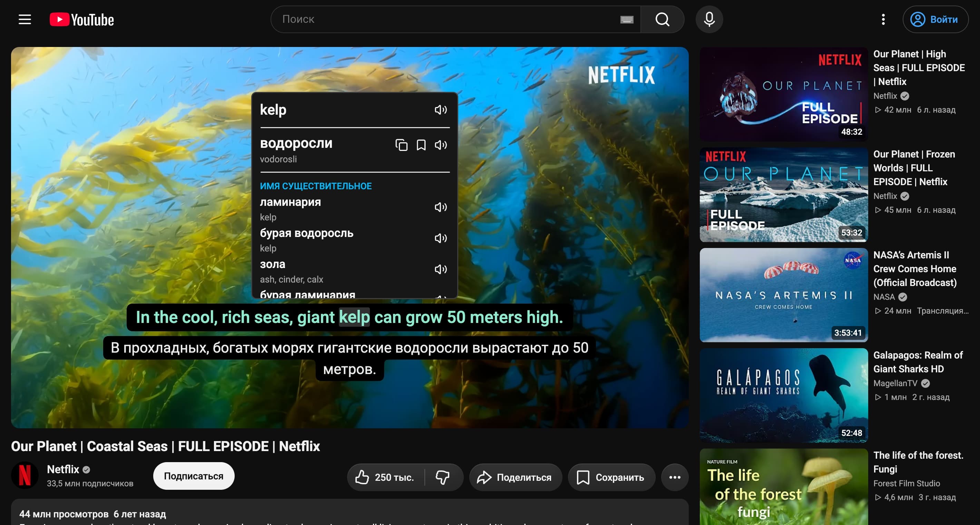This screenshot has width=980, height=525.
Task: Play audio for бурая водоросль
Action: click(441, 238)
